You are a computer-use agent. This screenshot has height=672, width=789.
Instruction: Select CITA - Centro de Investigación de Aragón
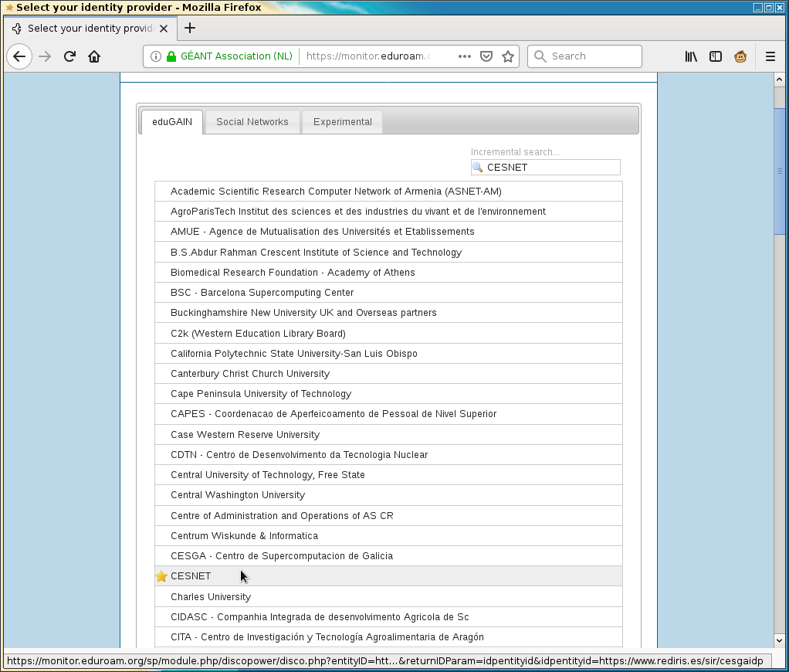coord(388,636)
